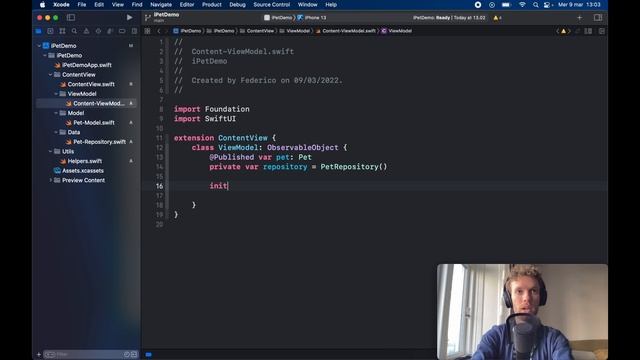Image resolution: width=640 pixels, height=360 pixels.
Task: Show the Debug navigator
Action: (110, 31)
